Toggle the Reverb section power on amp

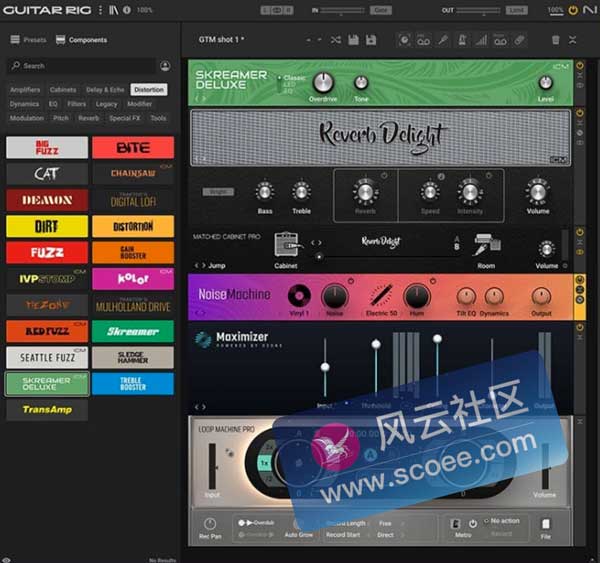pos(384,176)
